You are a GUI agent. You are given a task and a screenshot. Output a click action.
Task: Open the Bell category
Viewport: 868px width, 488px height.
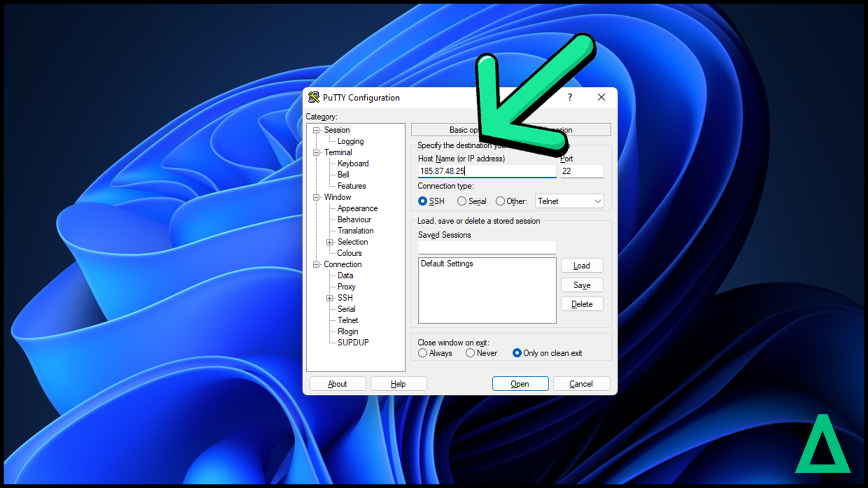click(x=343, y=175)
